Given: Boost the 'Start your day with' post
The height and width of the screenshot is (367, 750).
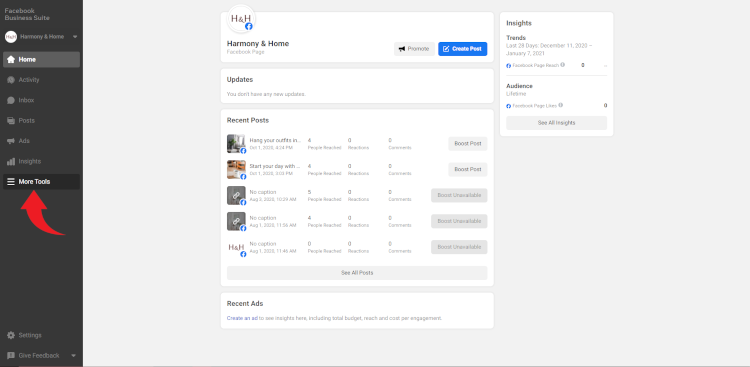Looking at the screenshot, I should tap(468, 169).
